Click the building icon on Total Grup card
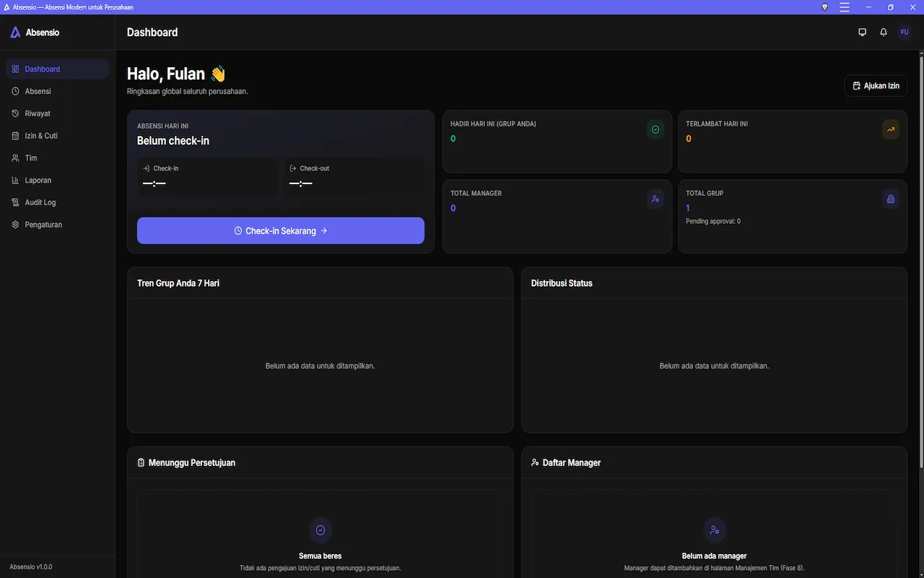 point(891,199)
